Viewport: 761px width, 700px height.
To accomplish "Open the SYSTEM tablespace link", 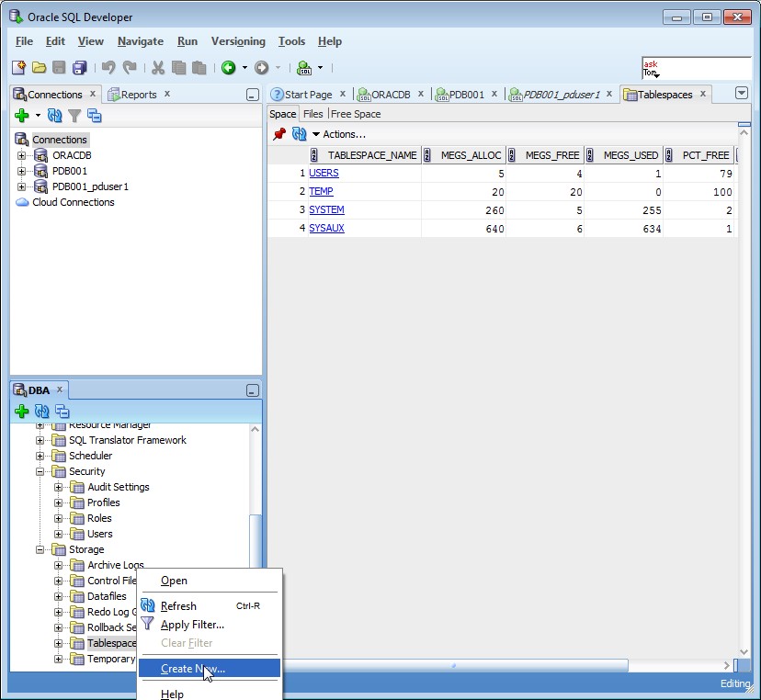I will click(326, 210).
